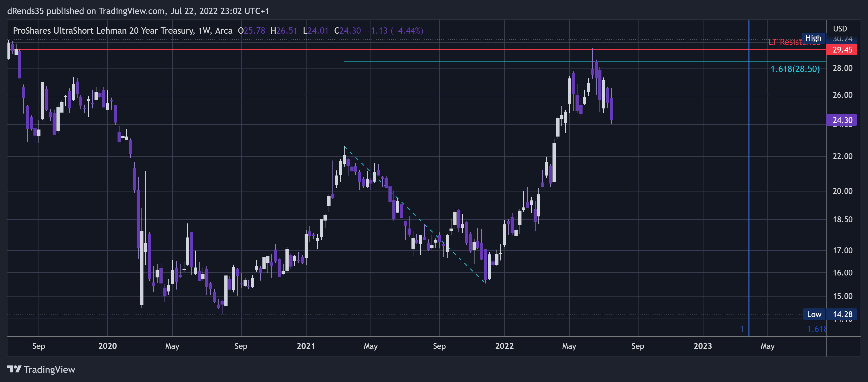Click the USD currency label
This screenshot has height=382, width=868.
840,29
